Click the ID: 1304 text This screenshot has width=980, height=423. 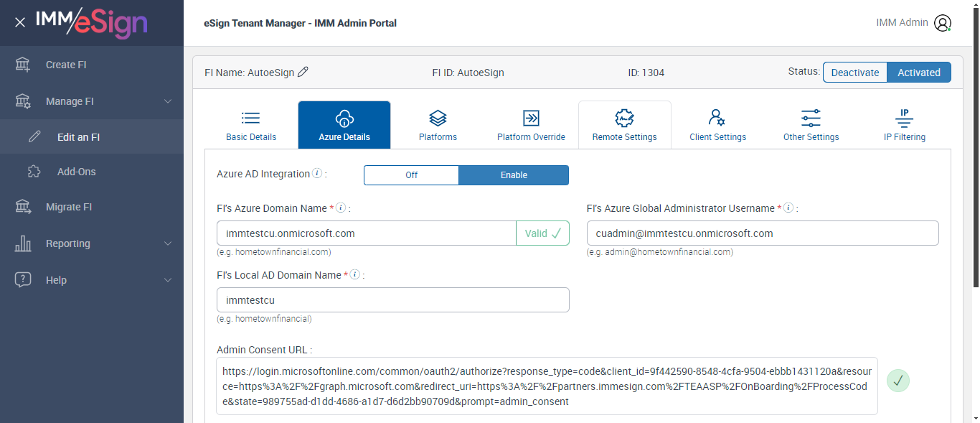tap(646, 73)
